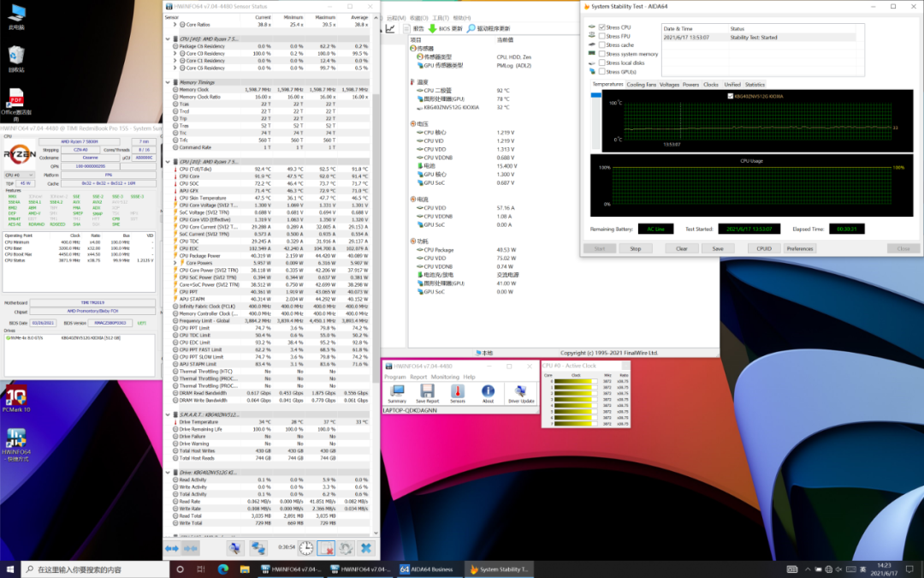The height and width of the screenshot is (578, 924).
Task: Click the About info icon in HWiNFO
Action: (488, 392)
